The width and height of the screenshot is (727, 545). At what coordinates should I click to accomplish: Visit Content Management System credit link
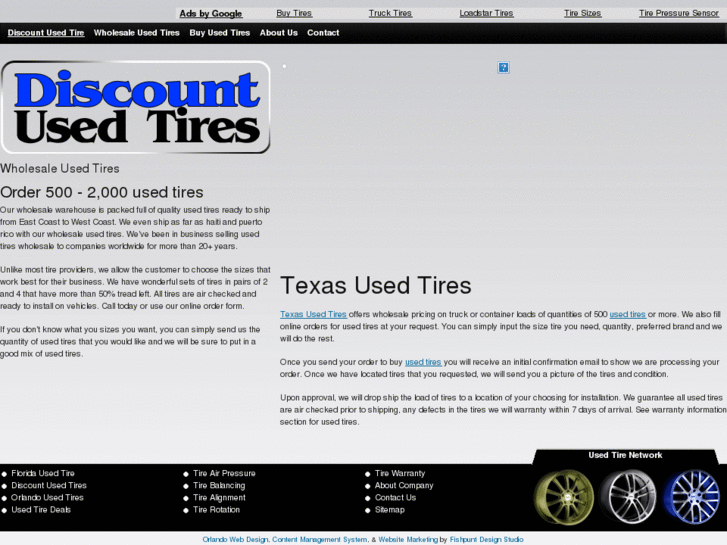click(x=319, y=540)
